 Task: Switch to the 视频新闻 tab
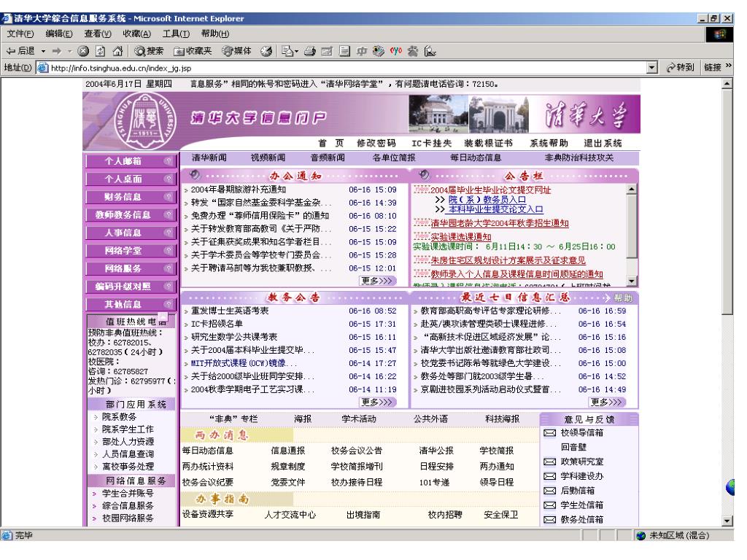pos(268,157)
